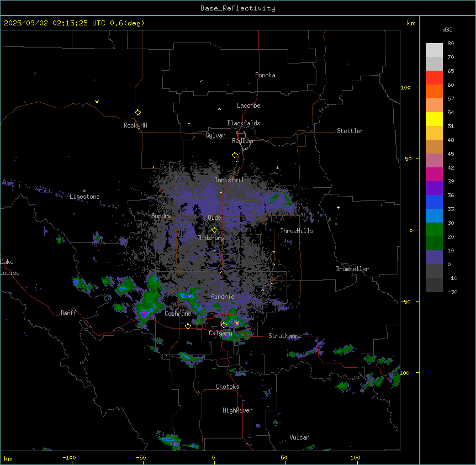Click the white asterisk marker above Limestone
Screen dimensions: 476x465
click(84, 191)
